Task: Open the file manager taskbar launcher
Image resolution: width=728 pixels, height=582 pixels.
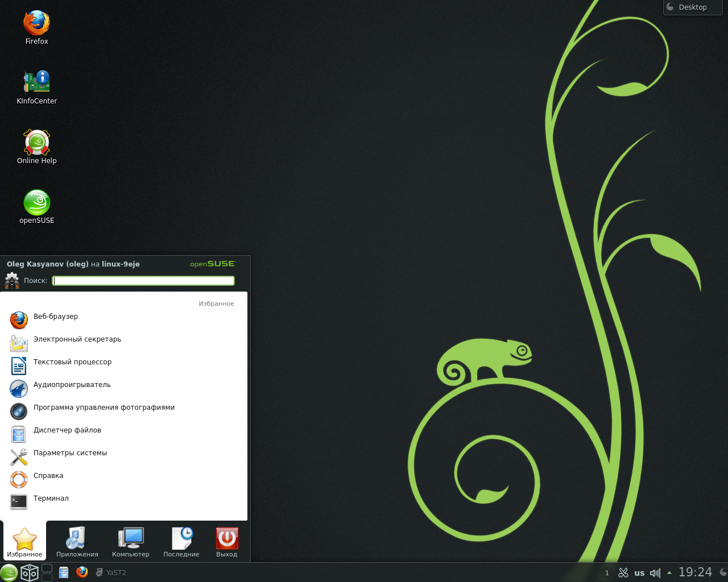Action: click(64, 572)
